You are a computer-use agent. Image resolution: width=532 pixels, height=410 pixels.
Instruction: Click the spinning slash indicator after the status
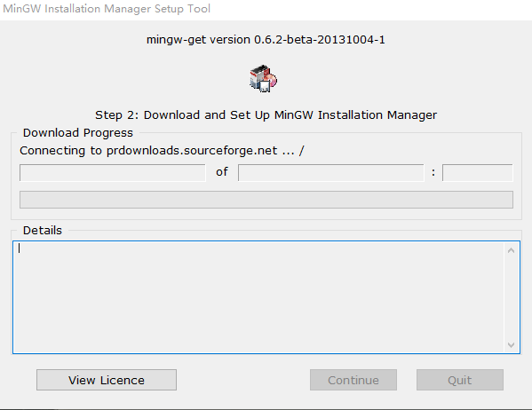click(x=302, y=151)
